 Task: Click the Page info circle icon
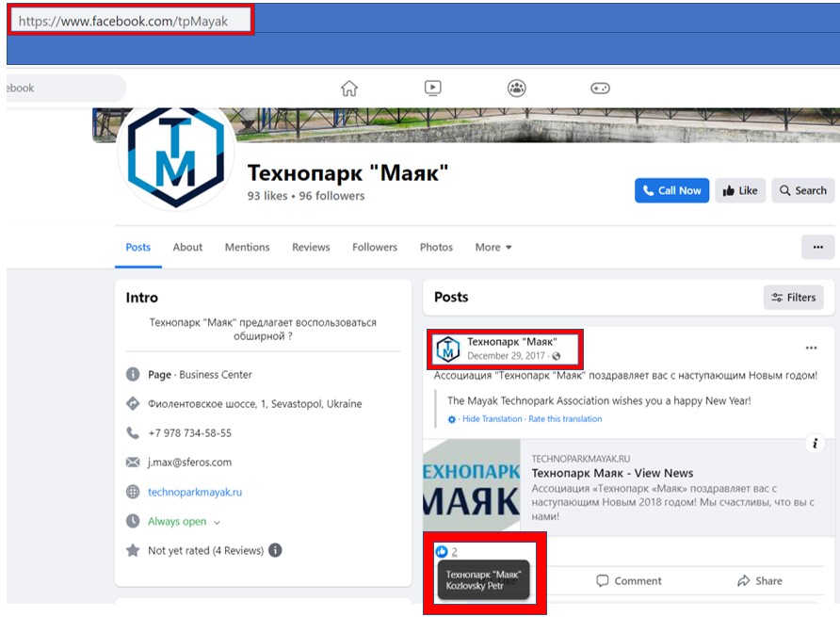coord(133,374)
